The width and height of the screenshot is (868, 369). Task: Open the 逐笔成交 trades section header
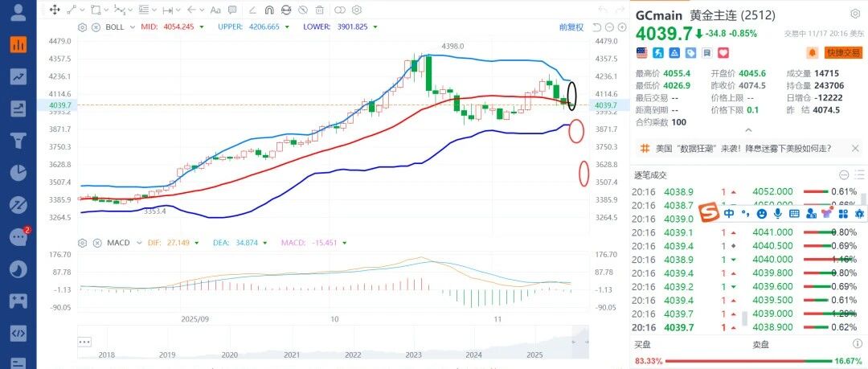coord(650,175)
